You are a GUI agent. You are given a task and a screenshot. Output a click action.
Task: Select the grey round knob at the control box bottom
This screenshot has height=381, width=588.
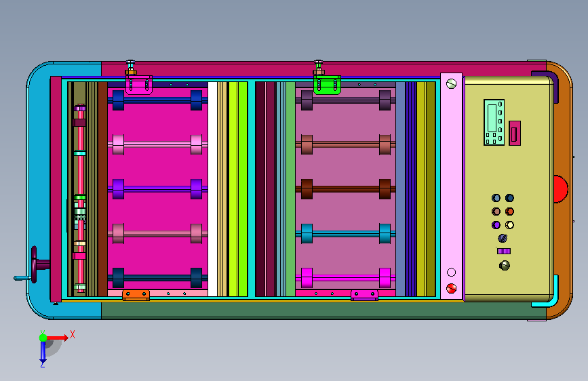pyautogui.click(x=505, y=266)
